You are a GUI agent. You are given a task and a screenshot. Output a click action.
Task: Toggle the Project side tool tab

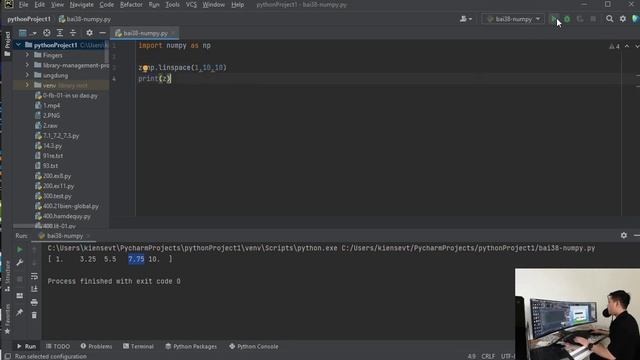7,44
